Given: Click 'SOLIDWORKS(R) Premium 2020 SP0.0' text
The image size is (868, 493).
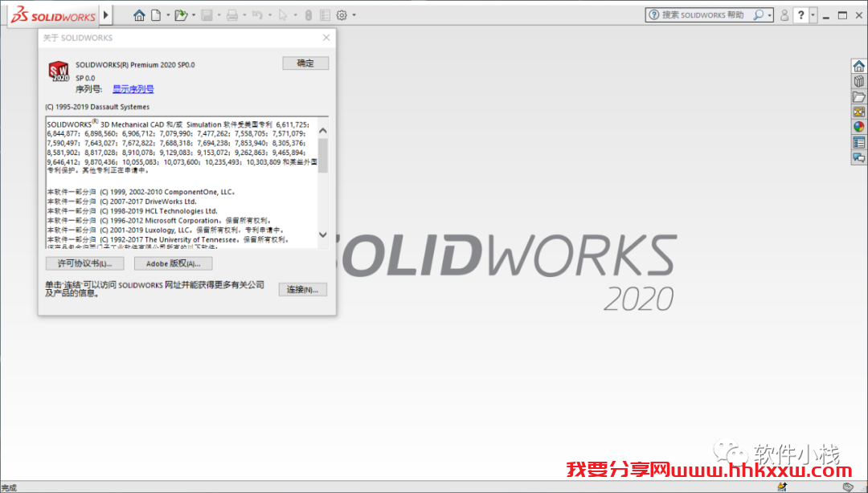Looking at the screenshot, I should coord(135,65).
